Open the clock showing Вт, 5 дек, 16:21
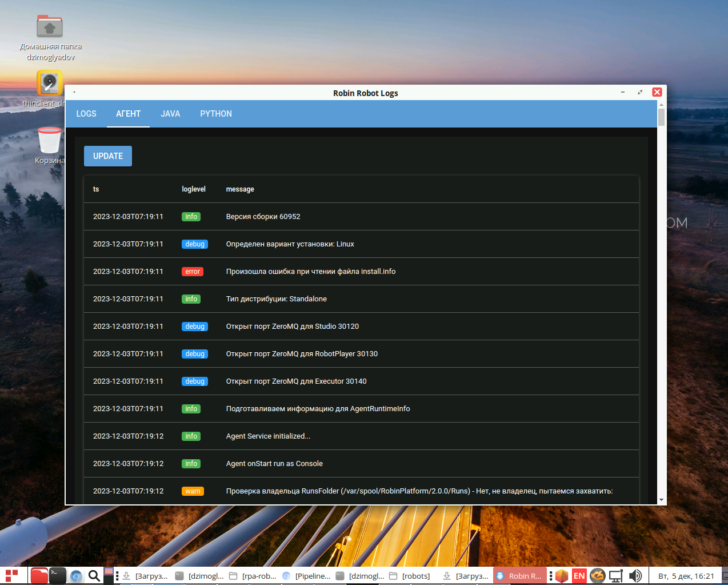 [686, 576]
